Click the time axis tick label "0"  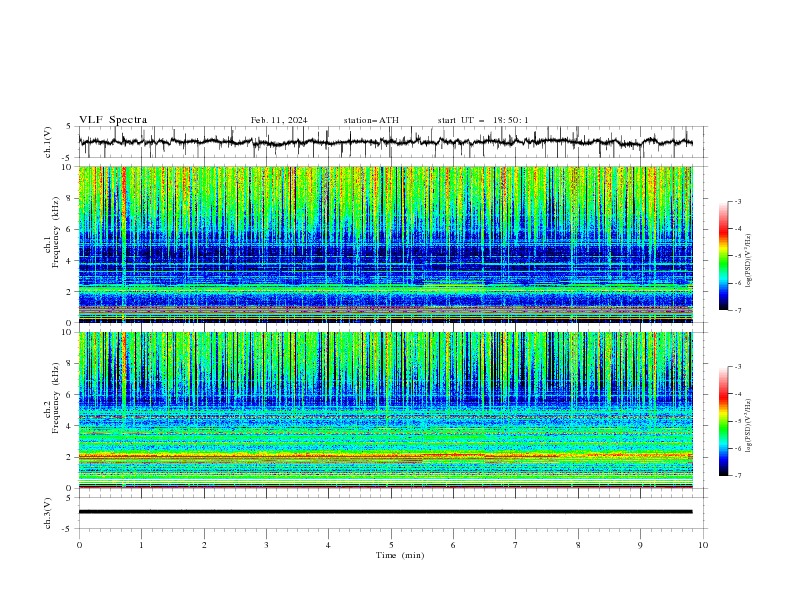[x=79, y=545]
